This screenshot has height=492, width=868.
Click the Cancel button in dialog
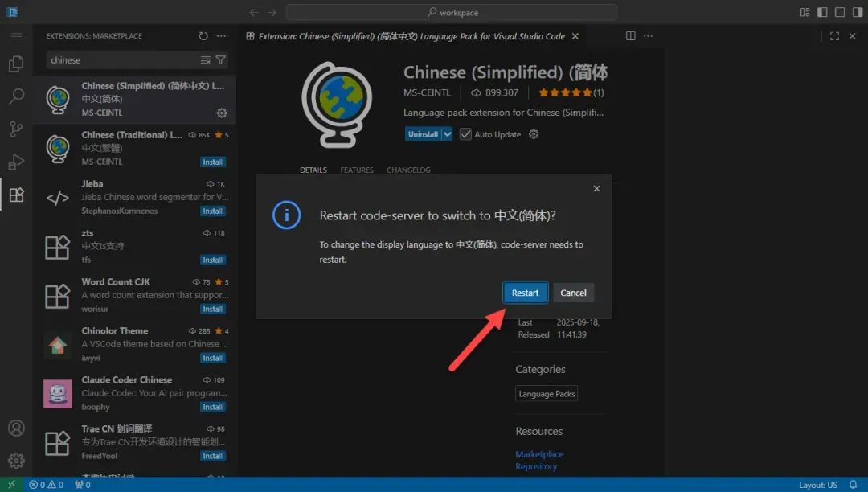(x=573, y=293)
